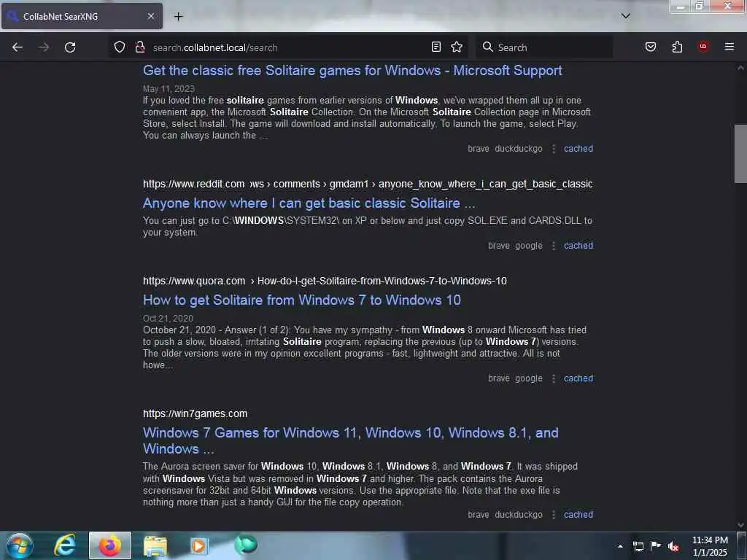Click the reddit.com result URL

[x=368, y=184]
